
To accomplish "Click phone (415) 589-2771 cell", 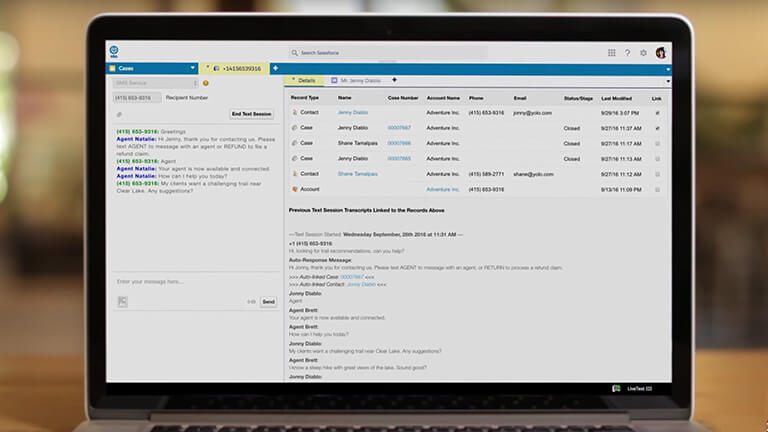I will pyautogui.click(x=486, y=174).
